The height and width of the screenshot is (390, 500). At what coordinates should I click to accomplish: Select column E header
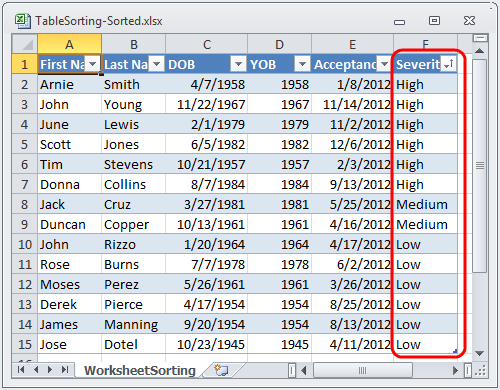[352, 44]
